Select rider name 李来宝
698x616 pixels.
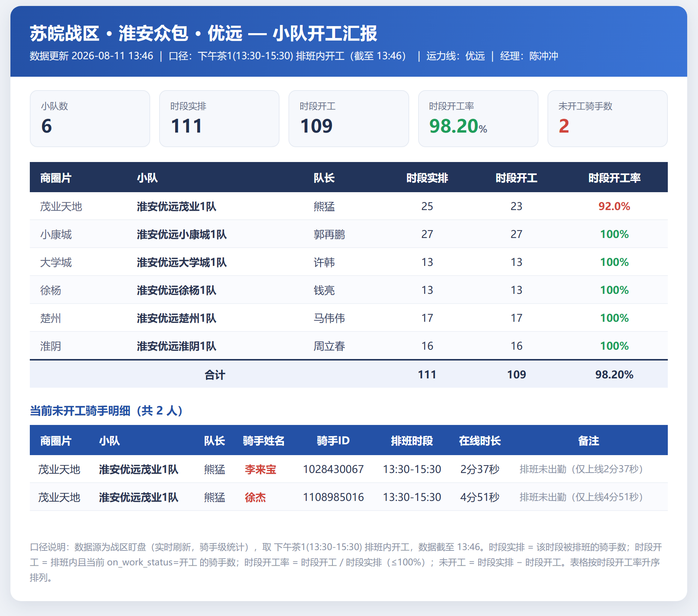point(260,469)
